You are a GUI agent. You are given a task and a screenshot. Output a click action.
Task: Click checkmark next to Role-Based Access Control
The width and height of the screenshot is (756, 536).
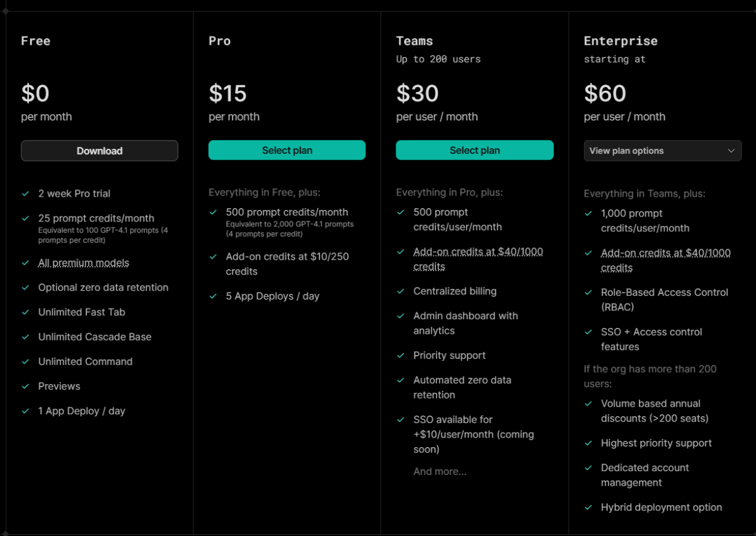[588, 293]
